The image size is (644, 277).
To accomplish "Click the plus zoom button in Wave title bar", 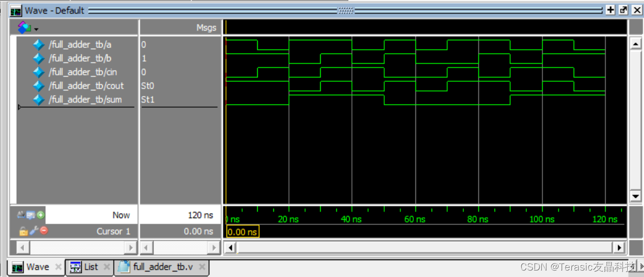I will point(611,10).
